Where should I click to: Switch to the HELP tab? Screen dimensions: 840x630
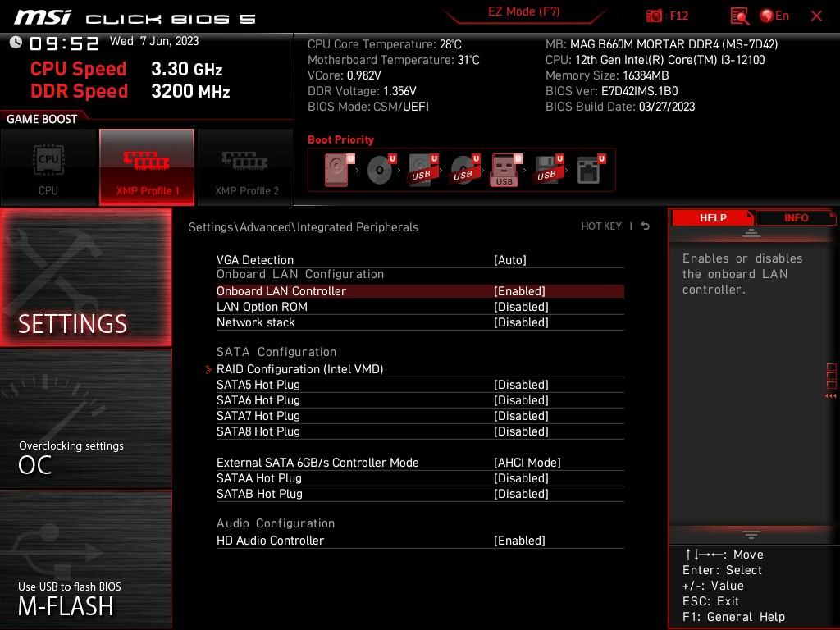713,218
